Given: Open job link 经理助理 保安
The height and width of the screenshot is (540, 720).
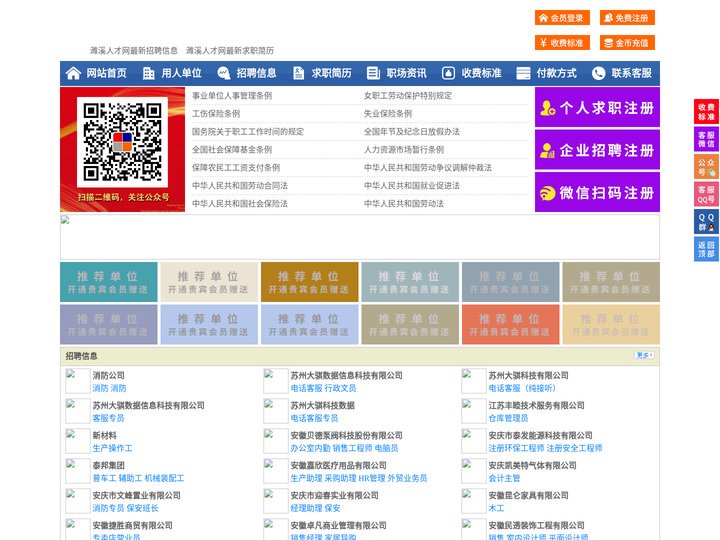Looking at the screenshot, I should [x=315, y=508].
